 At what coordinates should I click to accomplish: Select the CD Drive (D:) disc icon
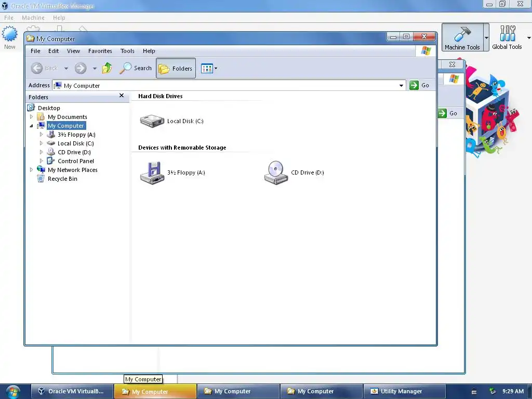(x=276, y=172)
